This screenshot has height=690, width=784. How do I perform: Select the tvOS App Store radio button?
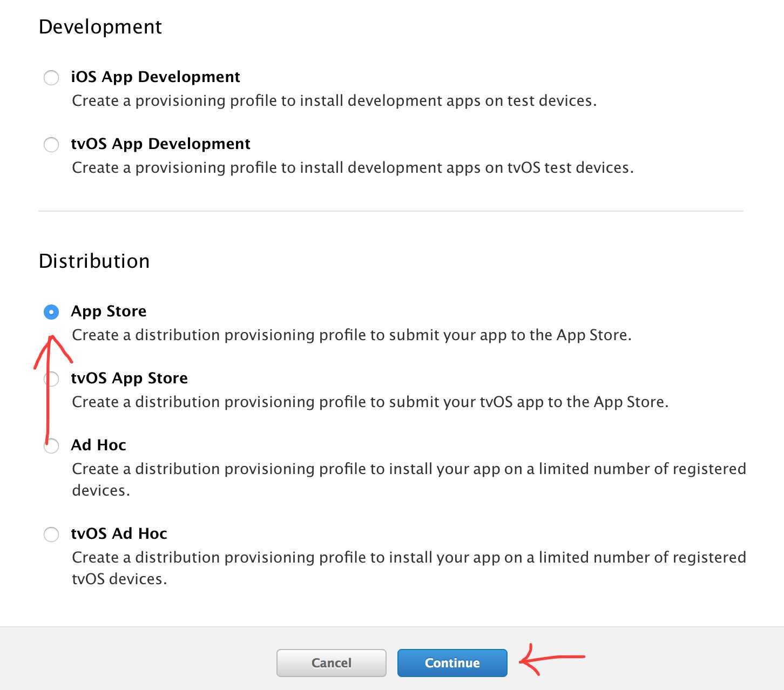[51, 379]
